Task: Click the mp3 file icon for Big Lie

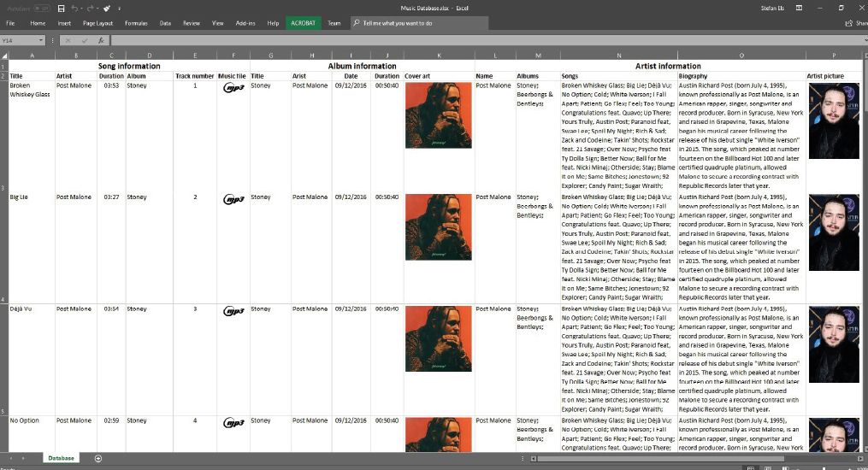Action: click(233, 198)
